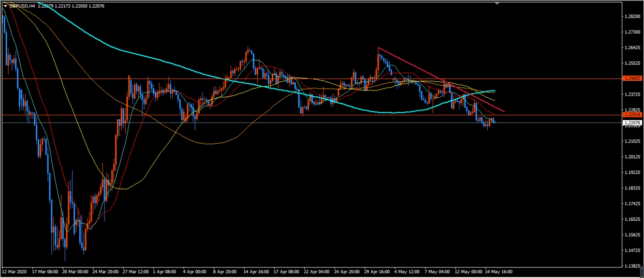Click the 1.28200 price scale label
This screenshot has height=278, width=644.
point(632,16)
